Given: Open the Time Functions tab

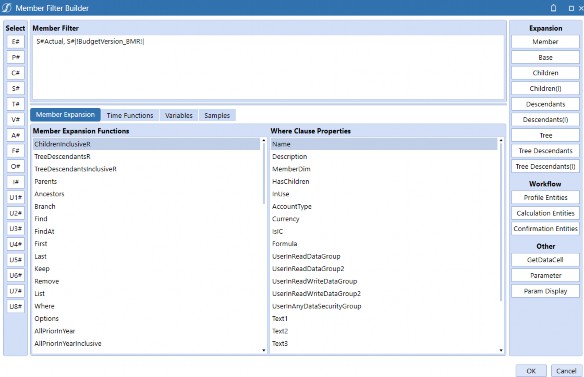Looking at the screenshot, I should (x=130, y=115).
